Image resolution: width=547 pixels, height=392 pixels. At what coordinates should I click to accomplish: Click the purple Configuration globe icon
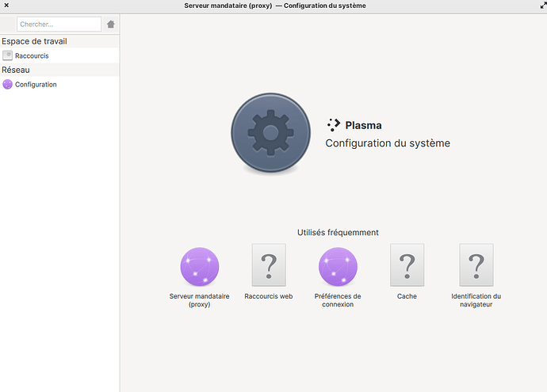7,84
